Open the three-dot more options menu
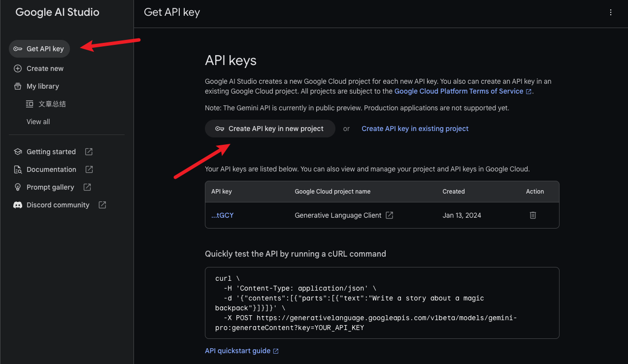Screen dimensions: 628x364 (611, 12)
